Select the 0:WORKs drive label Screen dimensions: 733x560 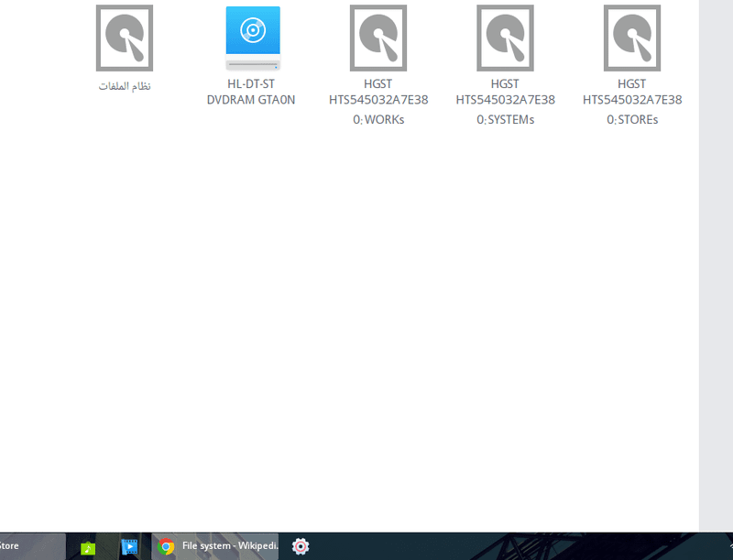tap(377, 118)
